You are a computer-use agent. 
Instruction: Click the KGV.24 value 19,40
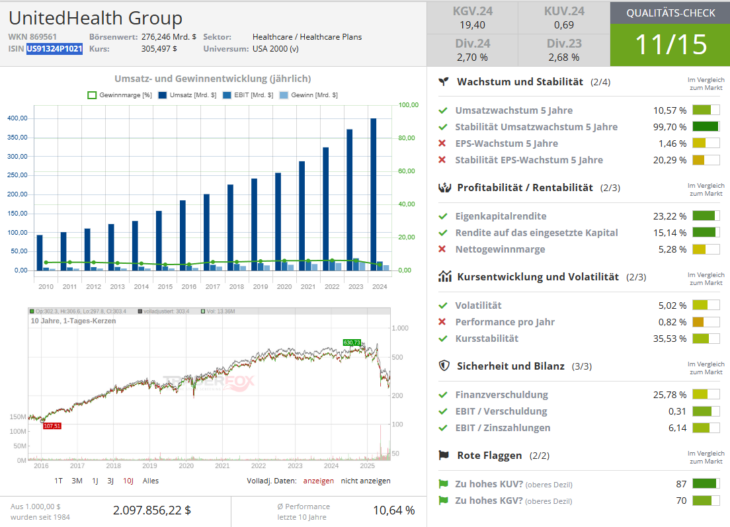pyautogui.click(x=472, y=25)
